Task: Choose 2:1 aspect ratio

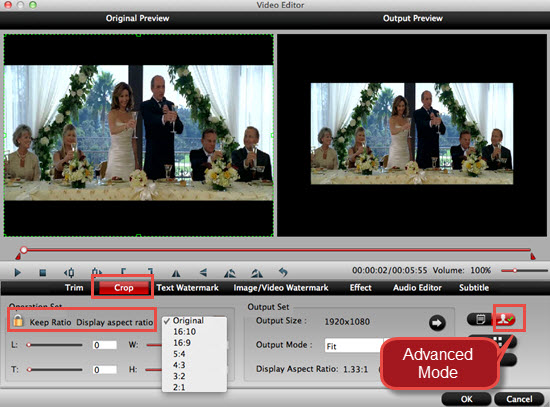Action: (x=194, y=387)
